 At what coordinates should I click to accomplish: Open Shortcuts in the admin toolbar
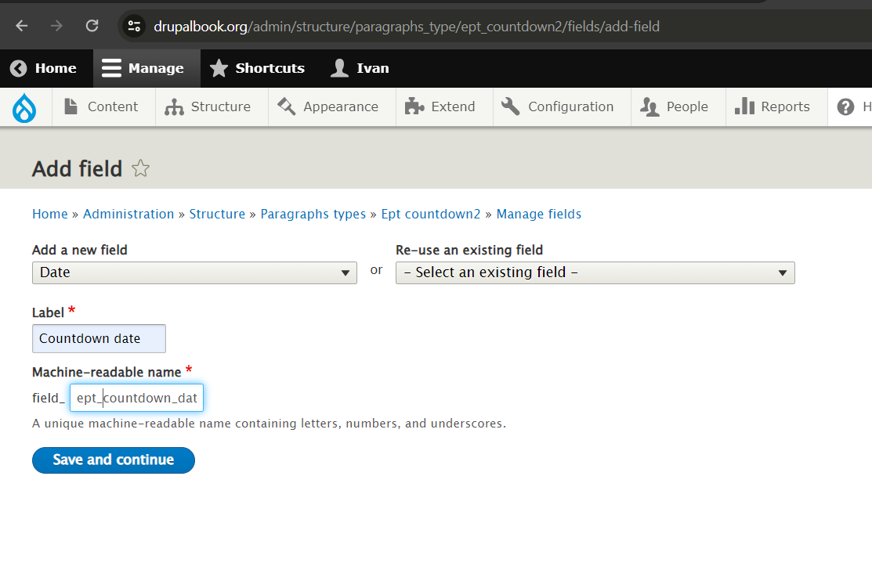pyautogui.click(x=258, y=68)
